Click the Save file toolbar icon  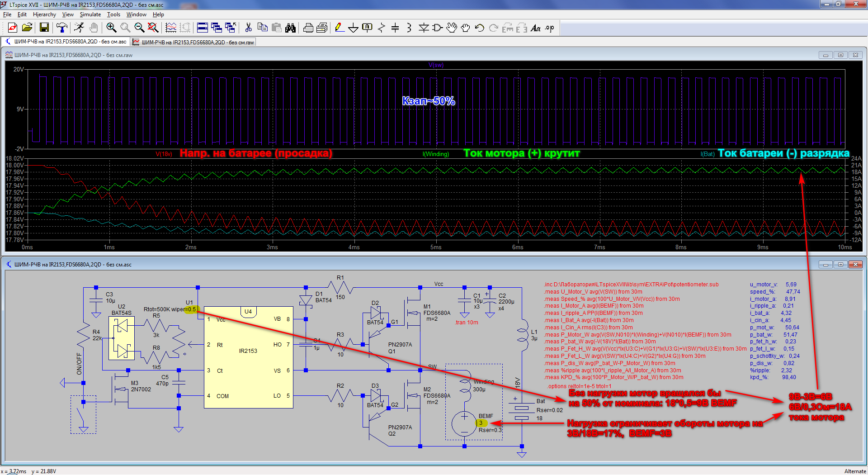click(x=44, y=28)
